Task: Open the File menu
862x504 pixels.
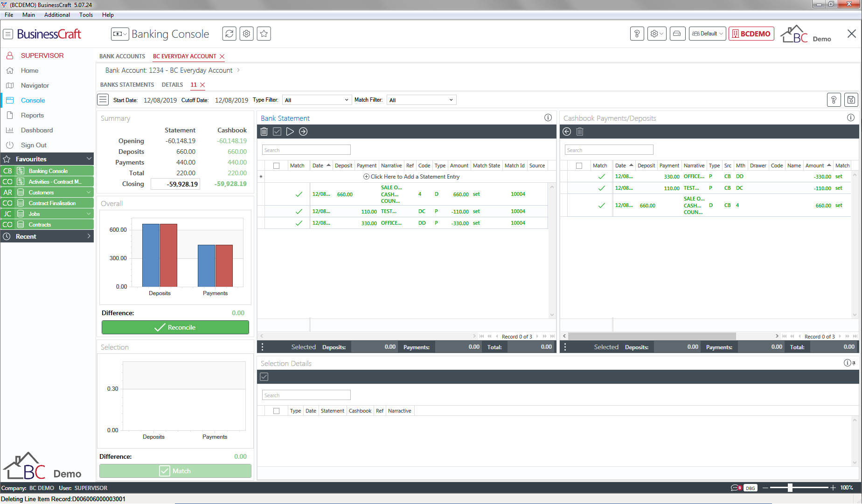Action: [x=9, y=15]
